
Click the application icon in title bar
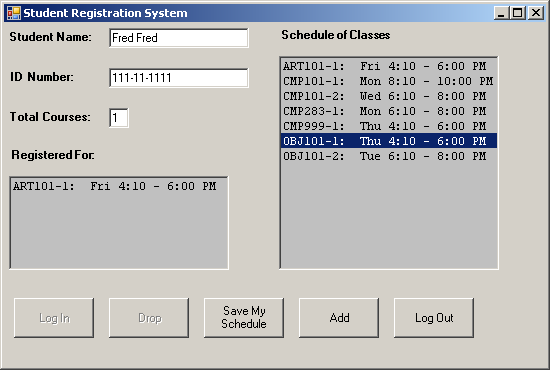pyautogui.click(x=14, y=13)
